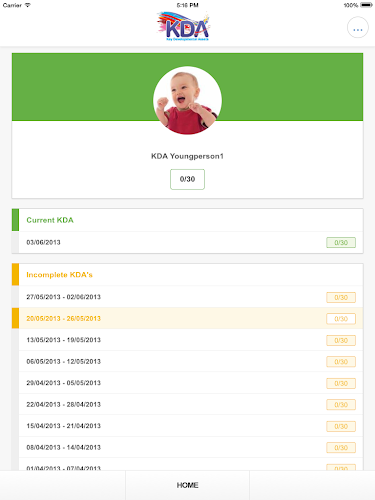Tap the 0/30 score box under name

tap(187, 179)
